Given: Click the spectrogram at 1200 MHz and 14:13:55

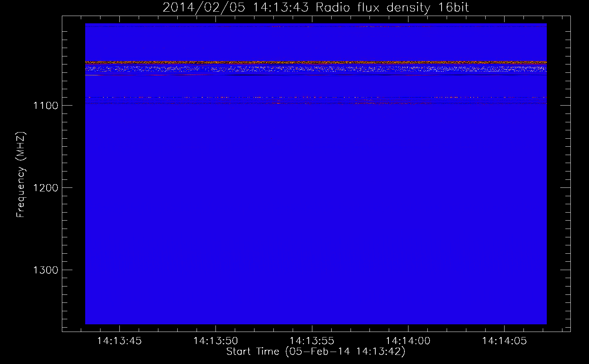Looking at the screenshot, I should (x=312, y=187).
